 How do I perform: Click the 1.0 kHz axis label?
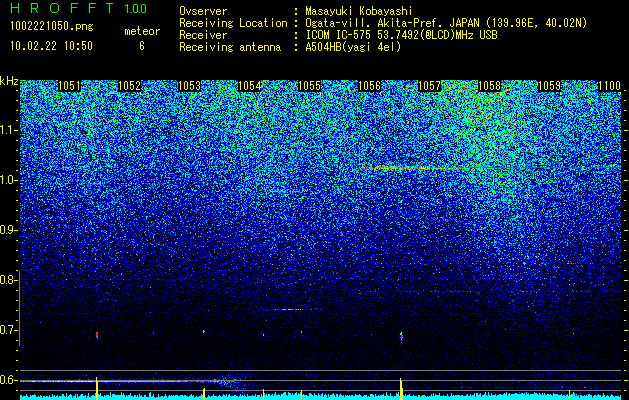click(7, 180)
